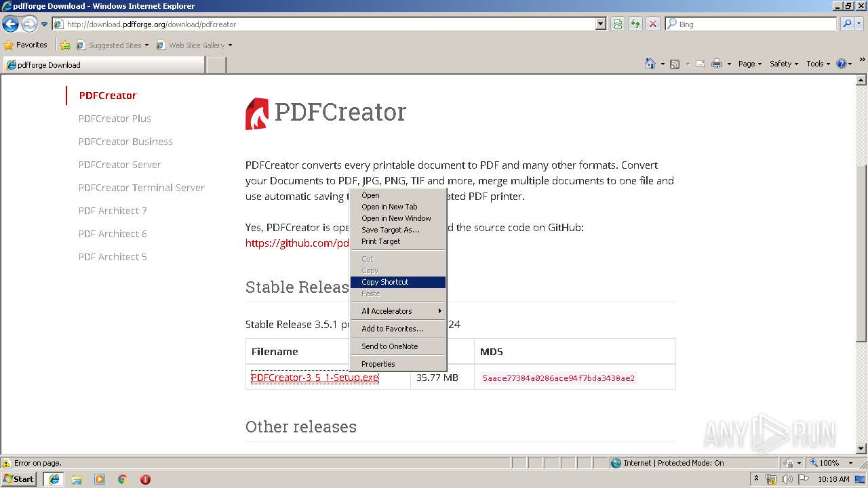Click the Error on page warning icon
The height and width of the screenshot is (488, 868).
click(x=7, y=463)
